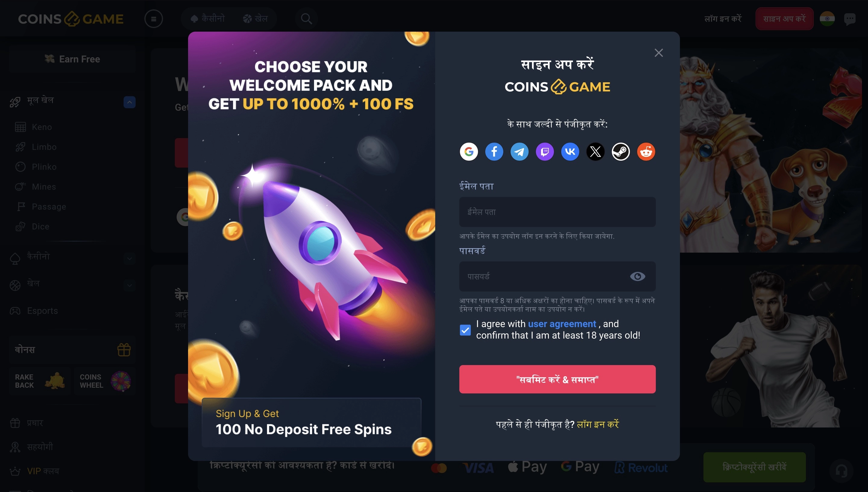Expand the खेल sidebar section

point(130,285)
